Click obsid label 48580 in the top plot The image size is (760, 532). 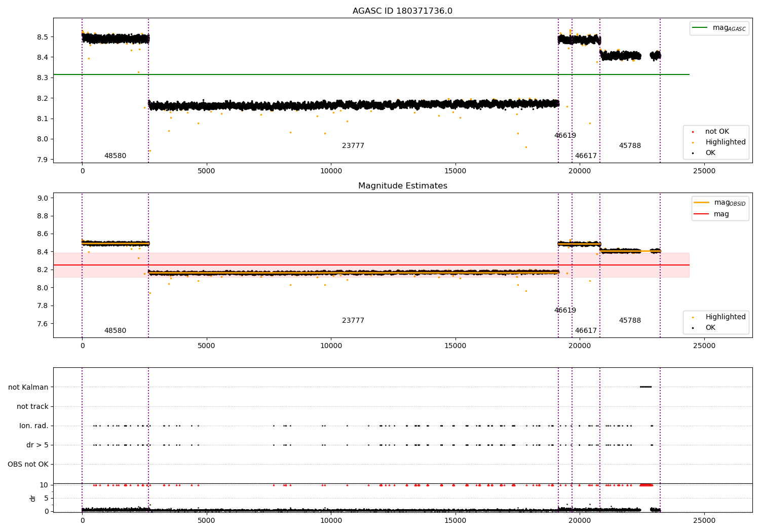coord(115,156)
